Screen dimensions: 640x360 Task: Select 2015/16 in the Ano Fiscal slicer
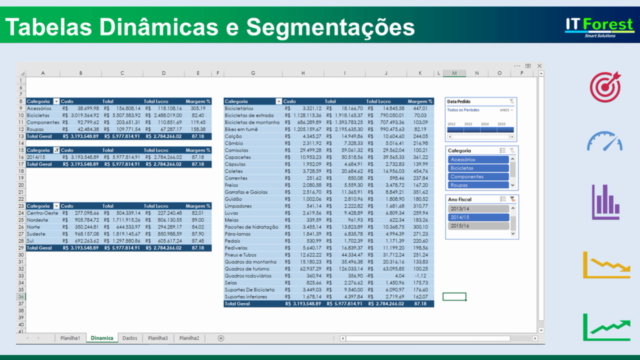coord(478,226)
